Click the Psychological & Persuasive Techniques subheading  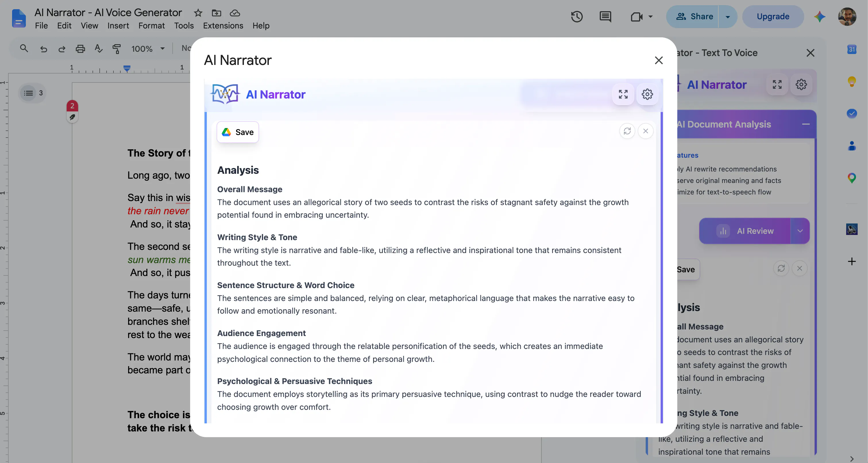(294, 381)
